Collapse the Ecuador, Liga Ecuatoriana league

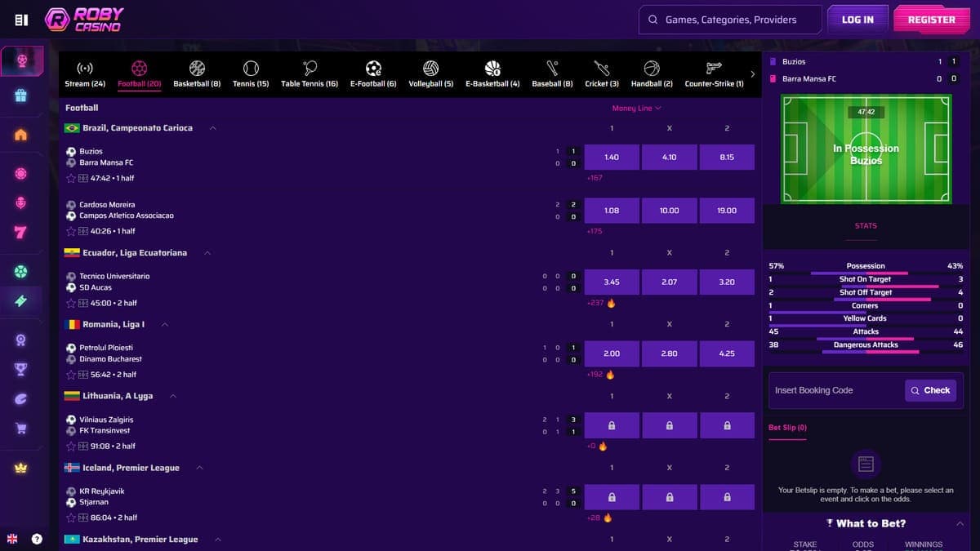[207, 253]
